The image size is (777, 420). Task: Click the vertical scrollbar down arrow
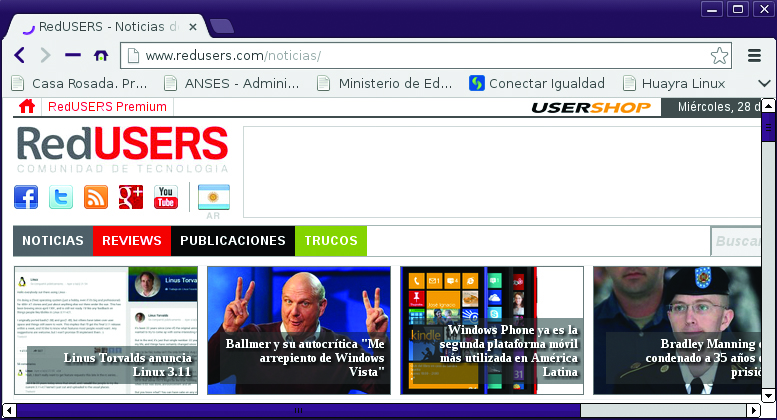click(768, 395)
